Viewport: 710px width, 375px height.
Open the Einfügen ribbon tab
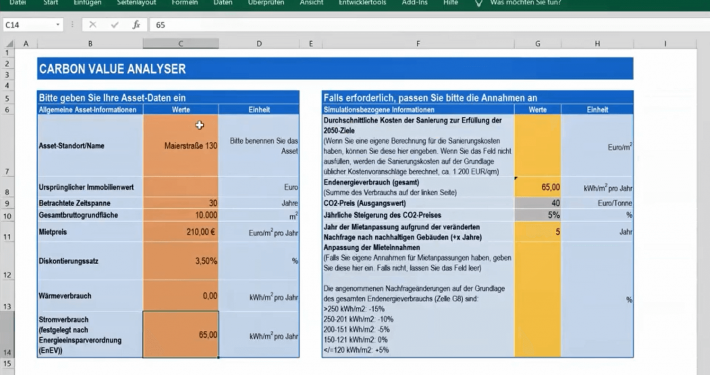point(86,3)
